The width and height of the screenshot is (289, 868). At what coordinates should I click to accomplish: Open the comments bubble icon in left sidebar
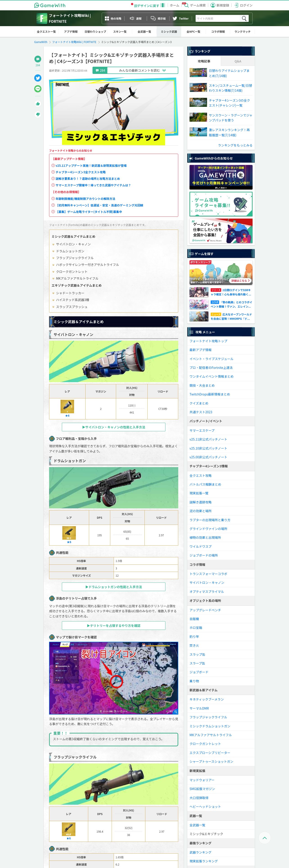coord(38,59)
